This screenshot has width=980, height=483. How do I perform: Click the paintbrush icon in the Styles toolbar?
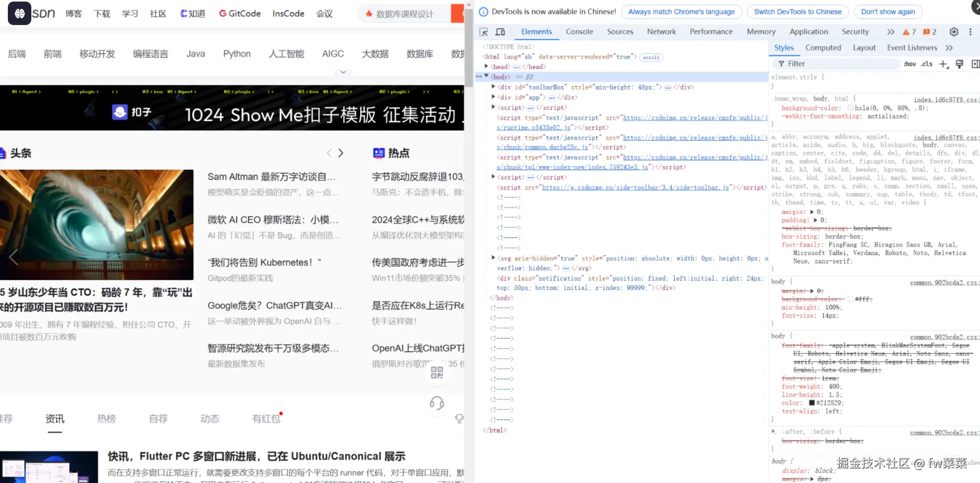(x=959, y=64)
